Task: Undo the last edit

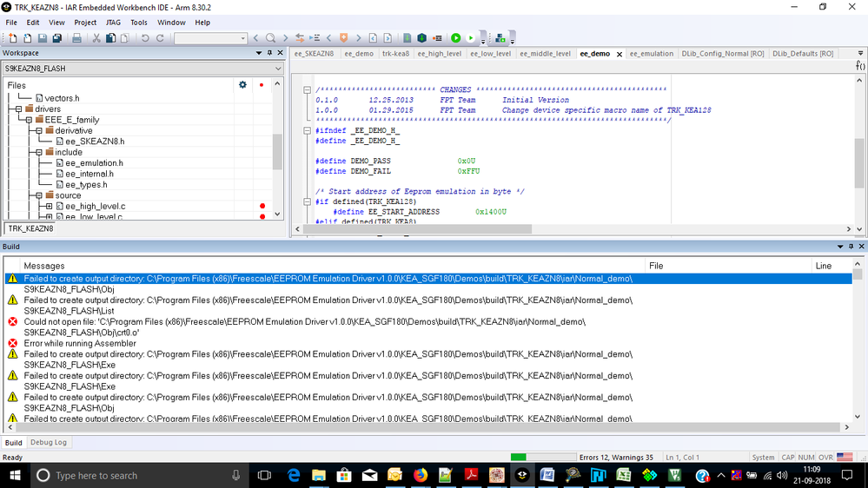Action: point(145,38)
